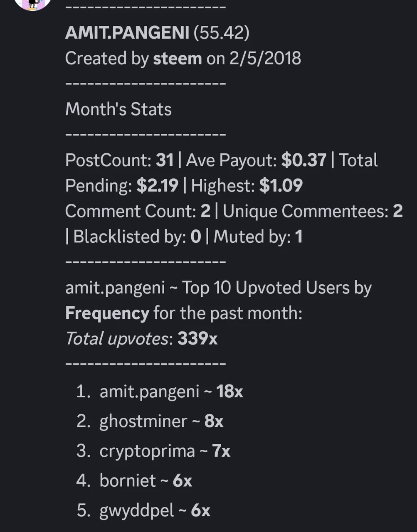The image size is (417, 532).
Task: Select list entry amit.pangeni 18x
Action: click(171, 392)
